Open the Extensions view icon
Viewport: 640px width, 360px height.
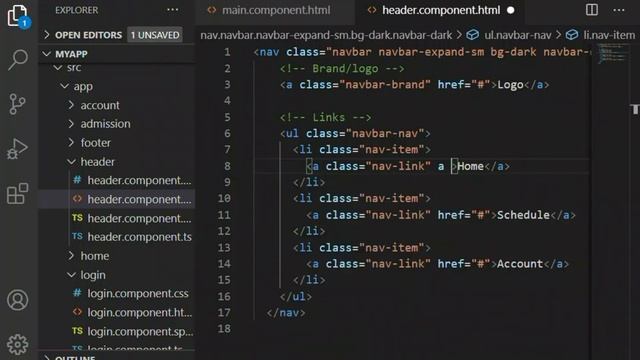pos(18,193)
